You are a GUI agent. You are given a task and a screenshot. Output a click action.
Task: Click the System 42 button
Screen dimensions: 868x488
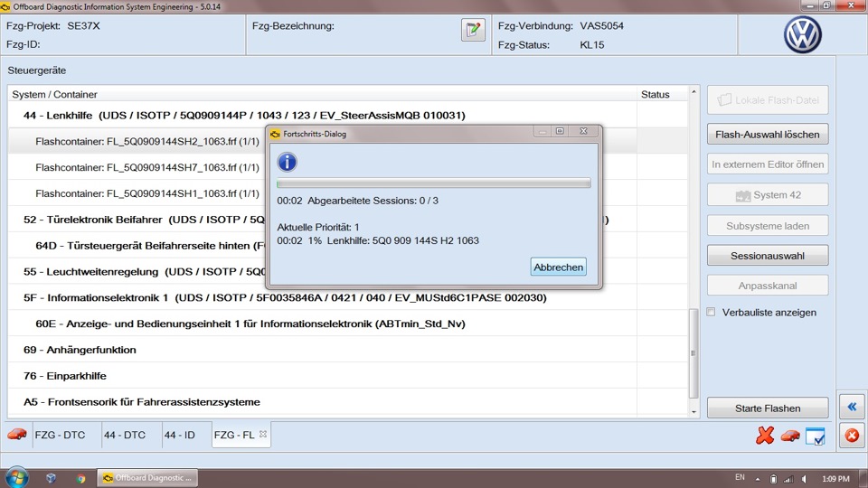[x=768, y=195]
